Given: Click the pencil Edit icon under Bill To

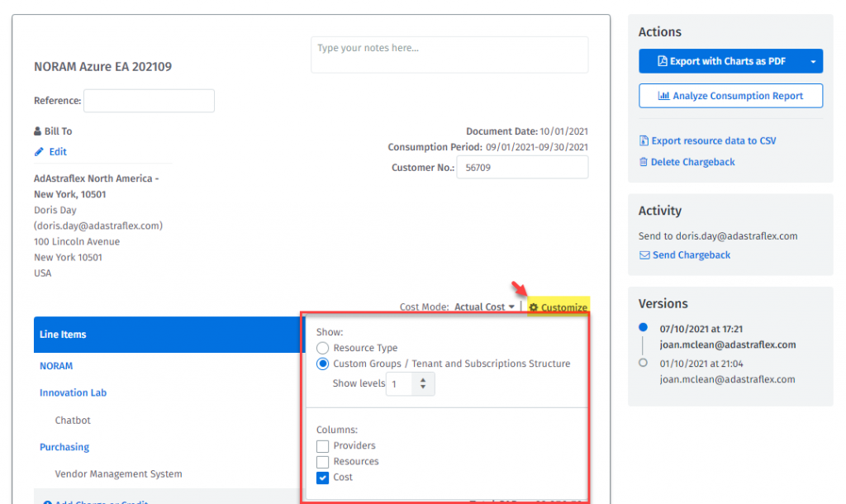Looking at the screenshot, I should [39, 152].
